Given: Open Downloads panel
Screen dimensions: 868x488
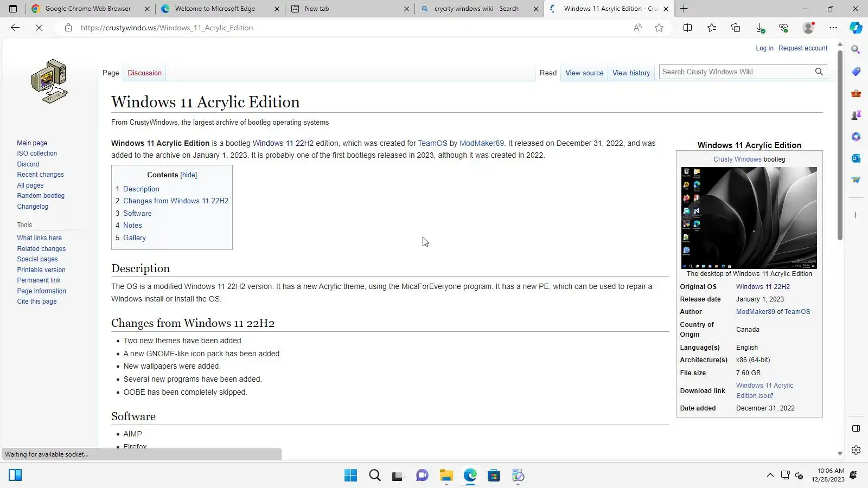Looking at the screenshot, I should click(760, 28).
